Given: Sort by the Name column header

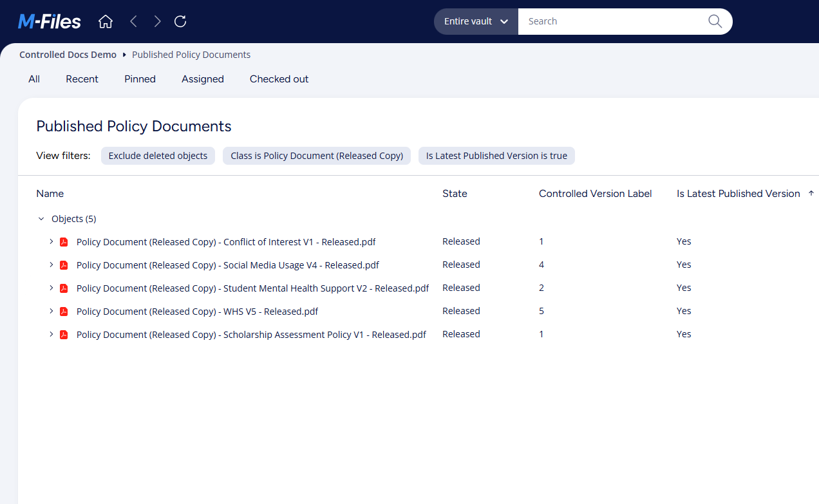Looking at the screenshot, I should click(x=50, y=194).
